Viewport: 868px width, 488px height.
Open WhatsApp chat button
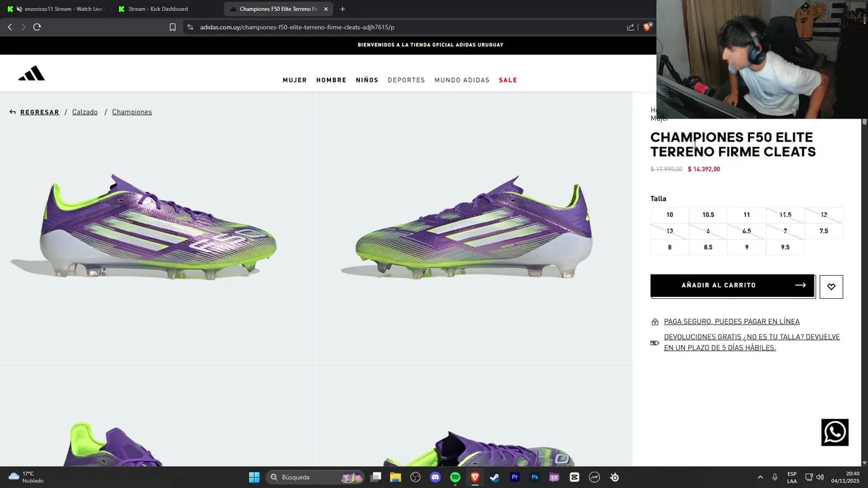835,432
